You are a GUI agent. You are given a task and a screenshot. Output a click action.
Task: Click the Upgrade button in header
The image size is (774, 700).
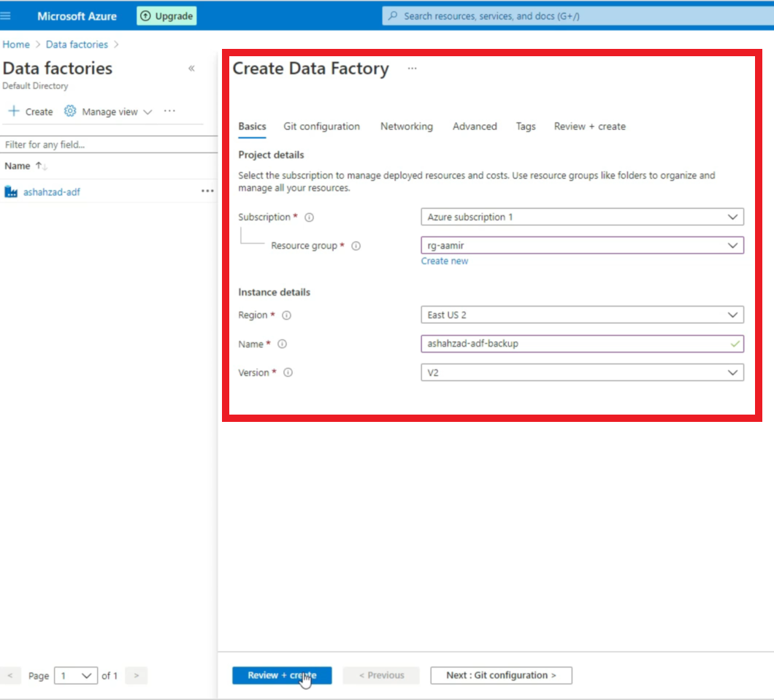point(166,16)
